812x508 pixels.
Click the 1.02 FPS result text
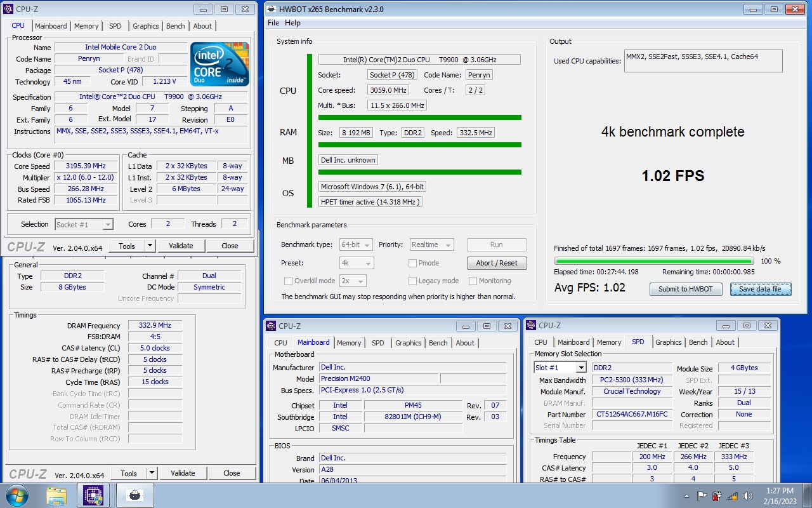click(x=673, y=176)
